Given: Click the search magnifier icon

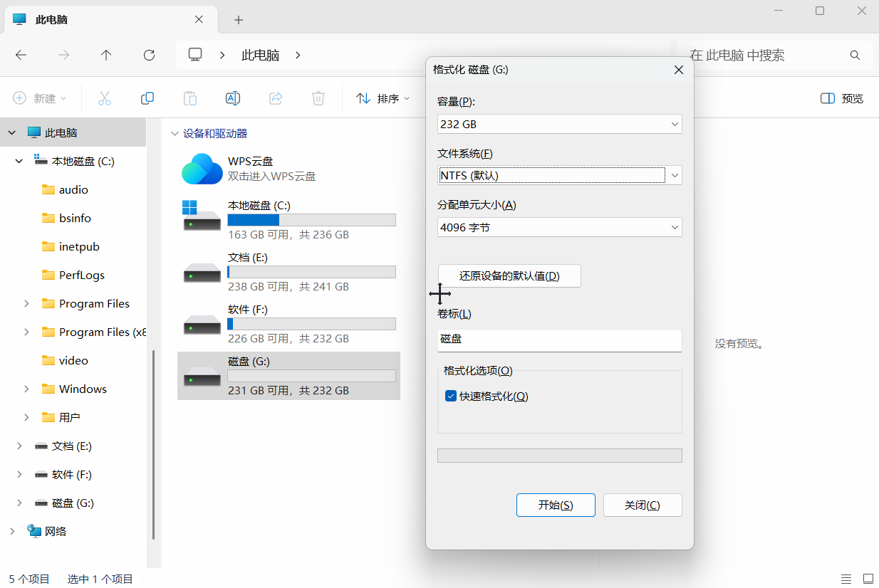Looking at the screenshot, I should (x=855, y=55).
